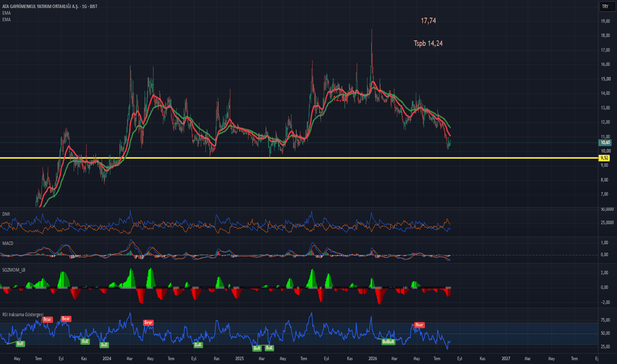Click the SQZMOM_LB indicator label

tap(14, 270)
